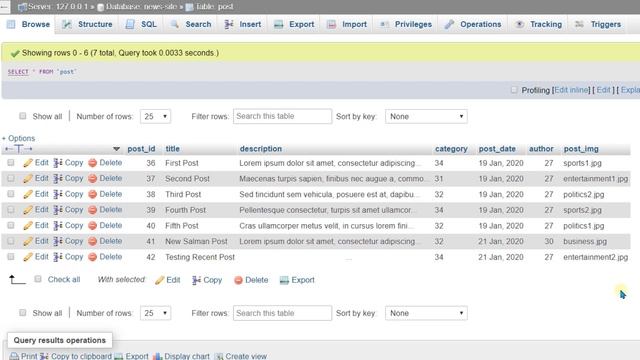Click the red Delete icon for Fourth Post
The height and width of the screenshot is (360, 640).
tap(93, 210)
